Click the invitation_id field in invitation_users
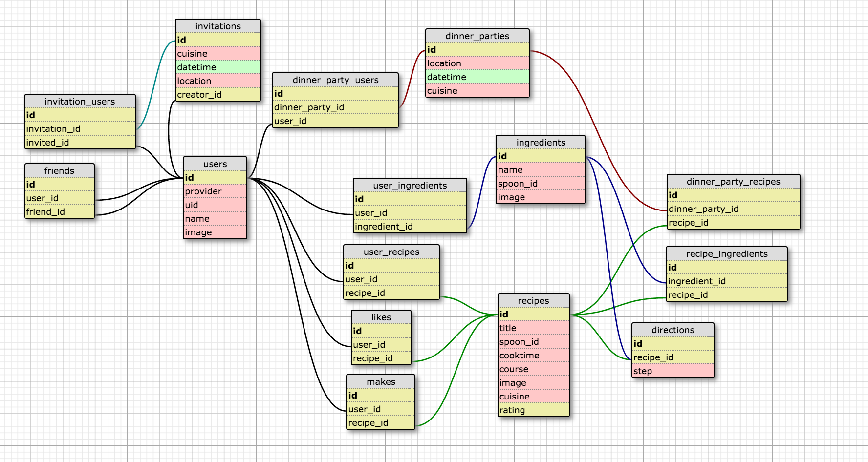Image resolution: width=868 pixels, height=462 pixels. [80, 129]
